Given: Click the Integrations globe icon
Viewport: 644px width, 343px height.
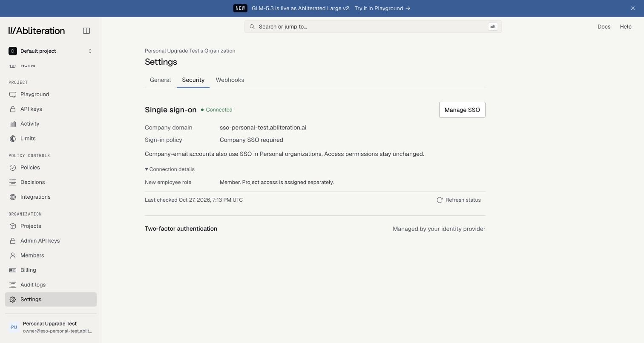Looking at the screenshot, I should point(13,197).
